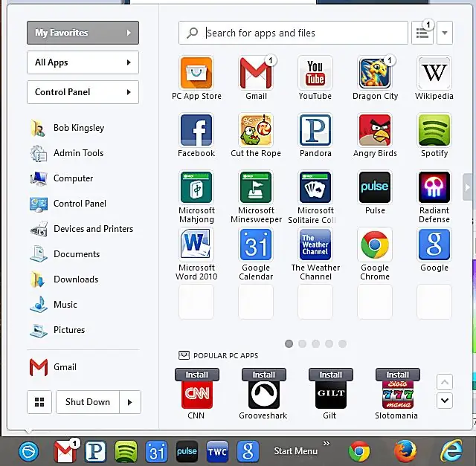Screen dimensions: 476x466
Task: Open the four-squares grid button beside Shut Down
Action: [x=39, y=402]
